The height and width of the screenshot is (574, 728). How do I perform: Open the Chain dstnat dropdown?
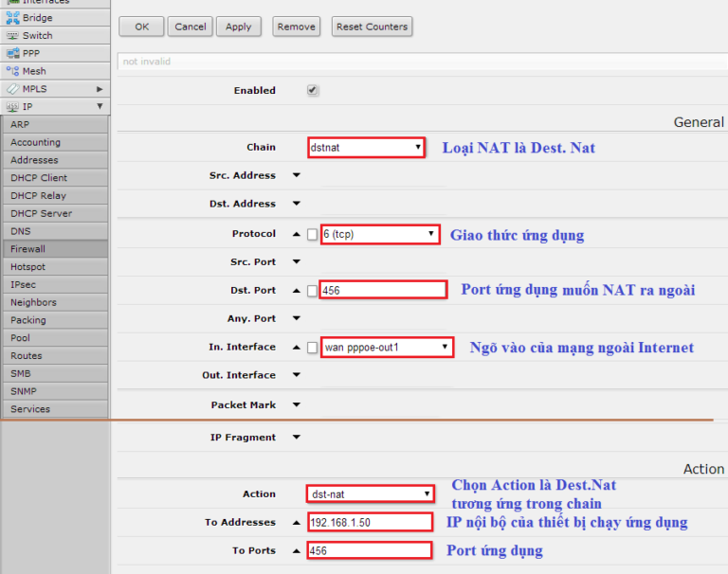pos(366,148)
